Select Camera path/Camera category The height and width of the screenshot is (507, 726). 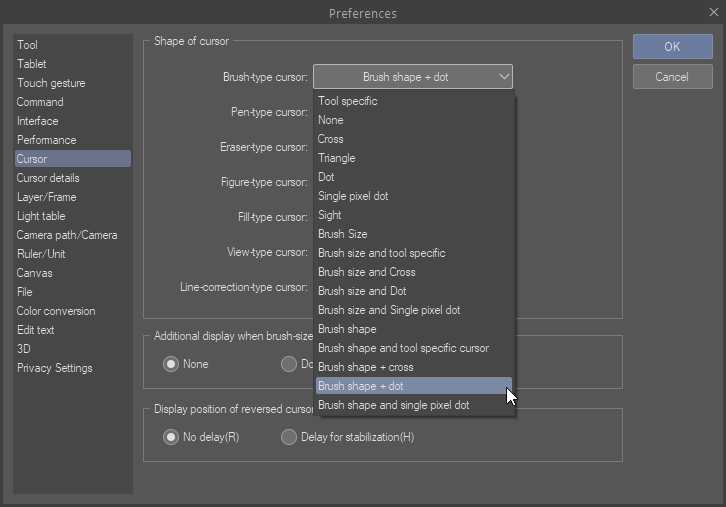[x=67, y=235]
